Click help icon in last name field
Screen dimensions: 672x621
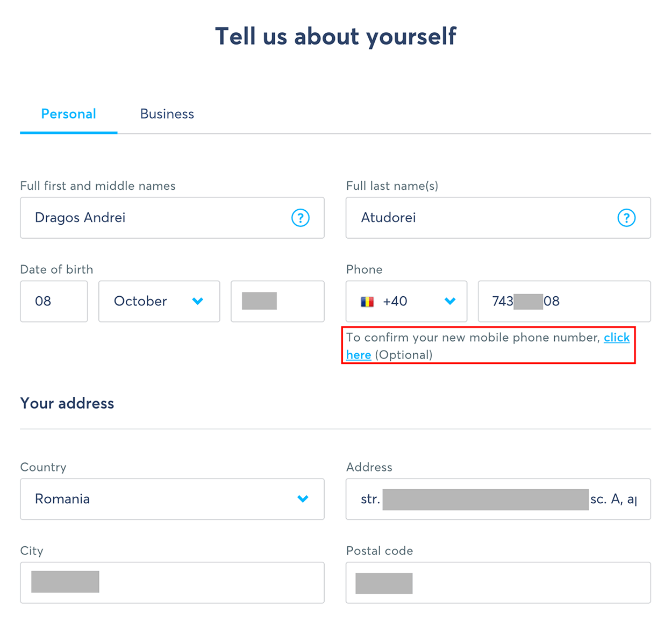tap(626, 218)
